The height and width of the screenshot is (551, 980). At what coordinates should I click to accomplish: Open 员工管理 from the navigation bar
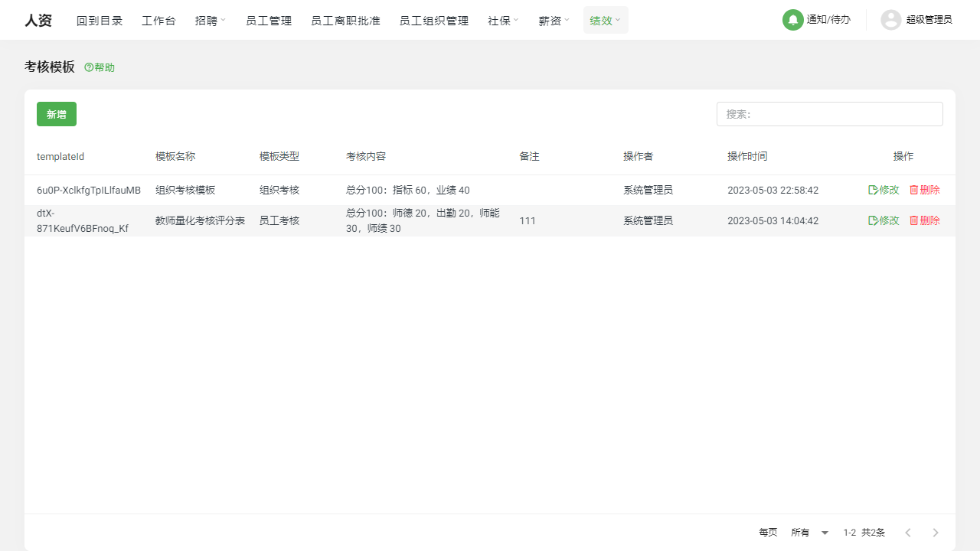[x=269, y=20]
